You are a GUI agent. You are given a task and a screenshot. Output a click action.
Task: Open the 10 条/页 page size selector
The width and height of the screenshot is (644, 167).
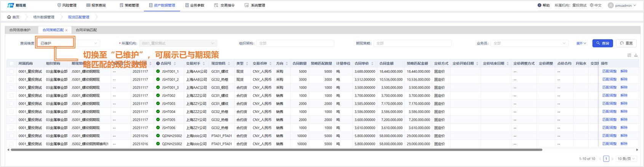pyautogui.click(x=626, y=159)
